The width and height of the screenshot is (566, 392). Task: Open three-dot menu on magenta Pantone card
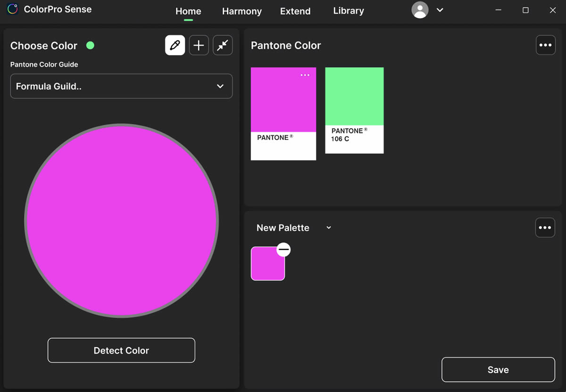[x=305, y=75]
